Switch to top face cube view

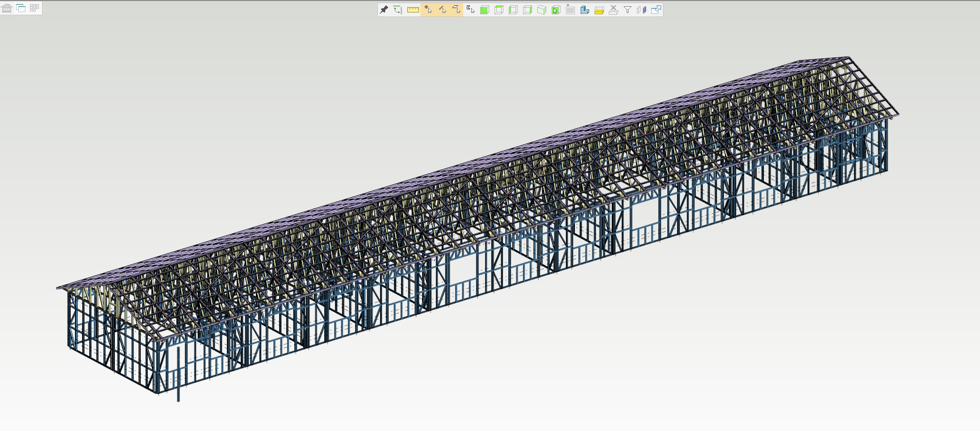tap(499, 10)
